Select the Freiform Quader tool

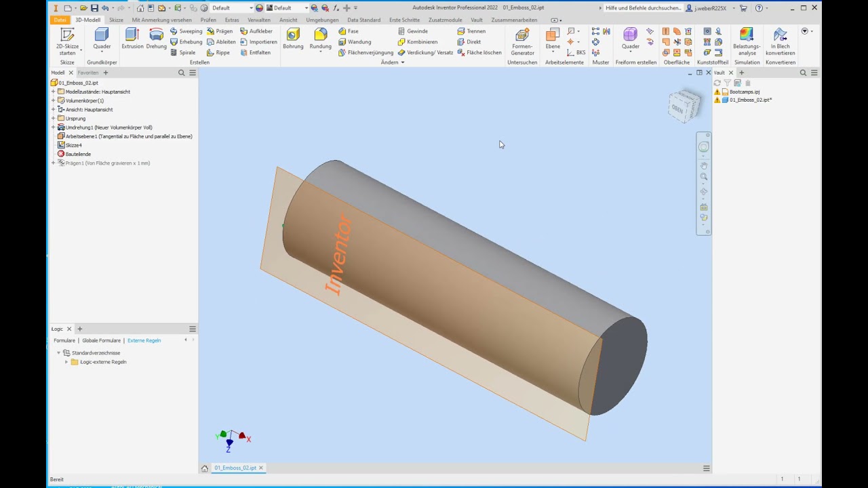(630, 39)
